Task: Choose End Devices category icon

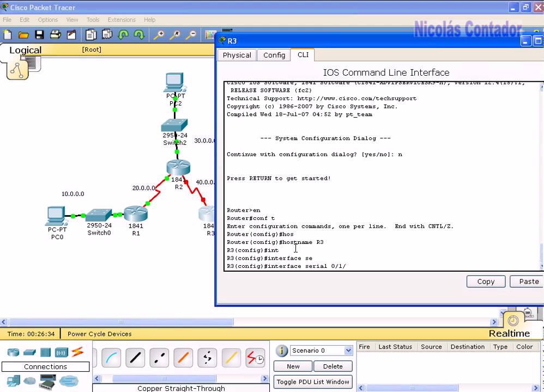Action: coord(14,381)
